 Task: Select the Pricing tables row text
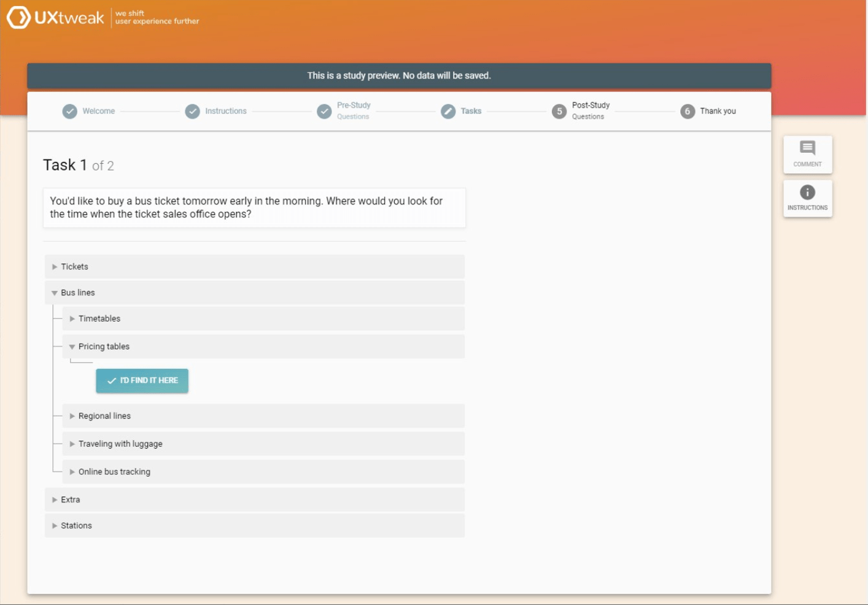[x=104, y=347]
